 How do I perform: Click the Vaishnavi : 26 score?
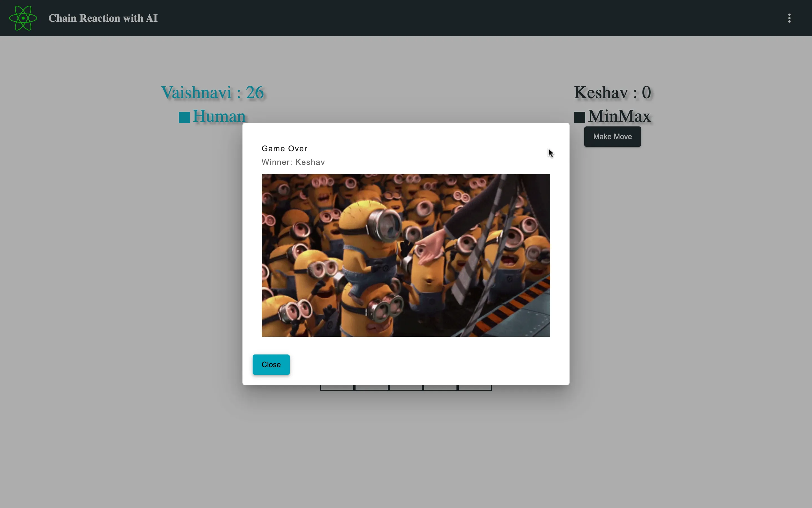213,92
